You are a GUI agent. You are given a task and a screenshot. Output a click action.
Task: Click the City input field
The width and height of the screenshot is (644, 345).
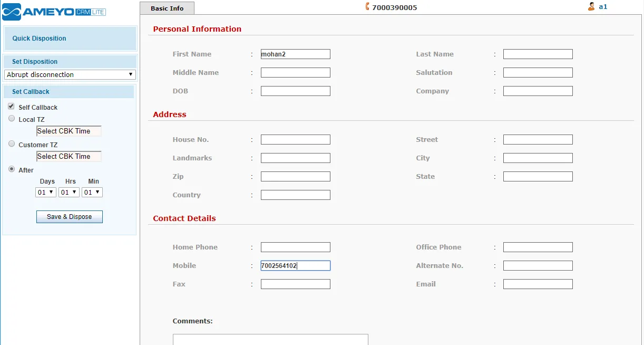538,158
